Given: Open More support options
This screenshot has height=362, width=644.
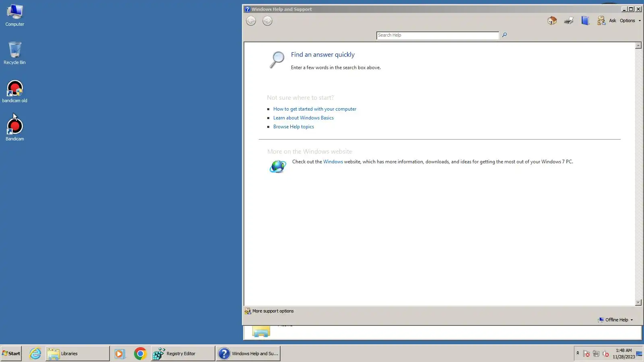Looking at the screenshot, I should point(269,311).
